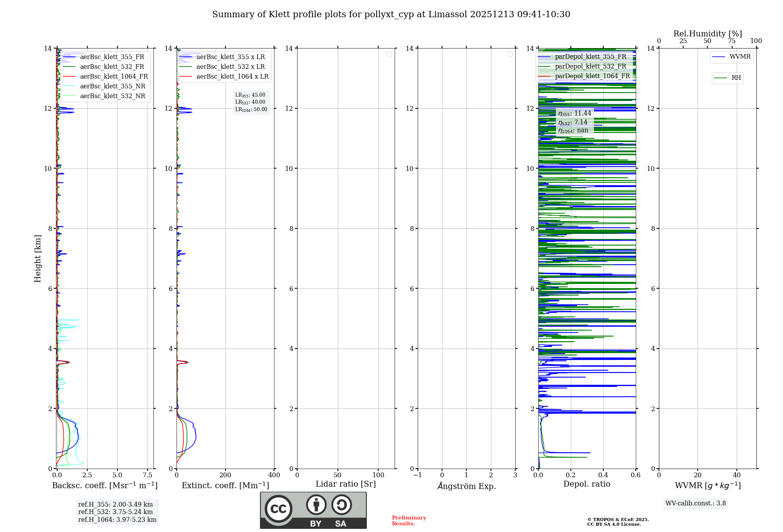Screen dimensions: 783x532
Task: Click the RH legend entry
Action: click(x=736, y=78)
